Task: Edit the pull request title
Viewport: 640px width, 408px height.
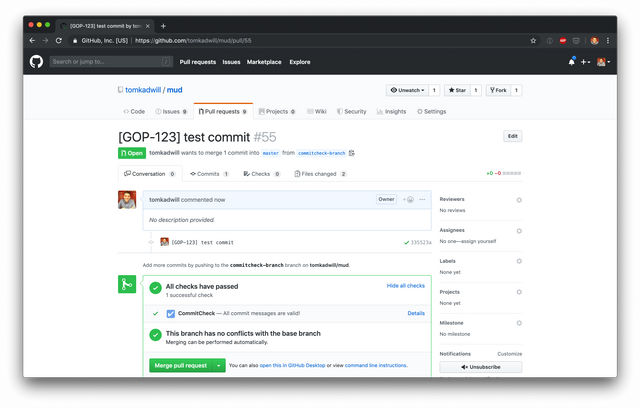Action: point(513,136)
